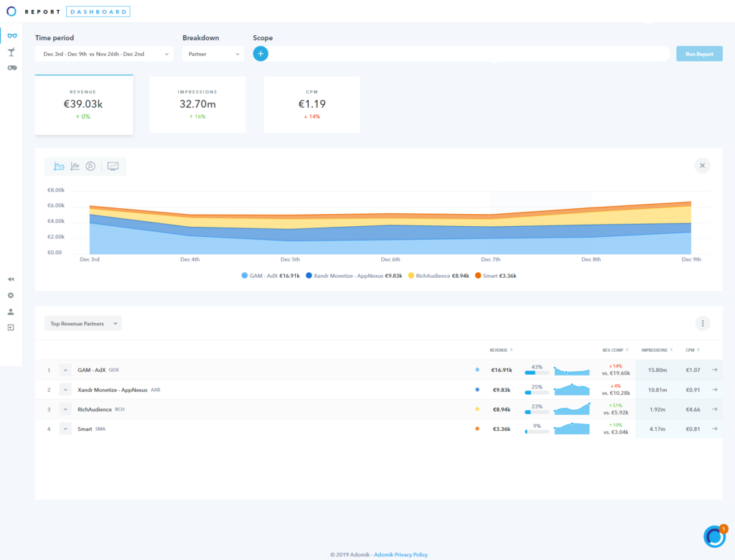Open the arrow for the Xandr Monetize row
This screenshot has width=735, height=560.
[x=715, y=389]
